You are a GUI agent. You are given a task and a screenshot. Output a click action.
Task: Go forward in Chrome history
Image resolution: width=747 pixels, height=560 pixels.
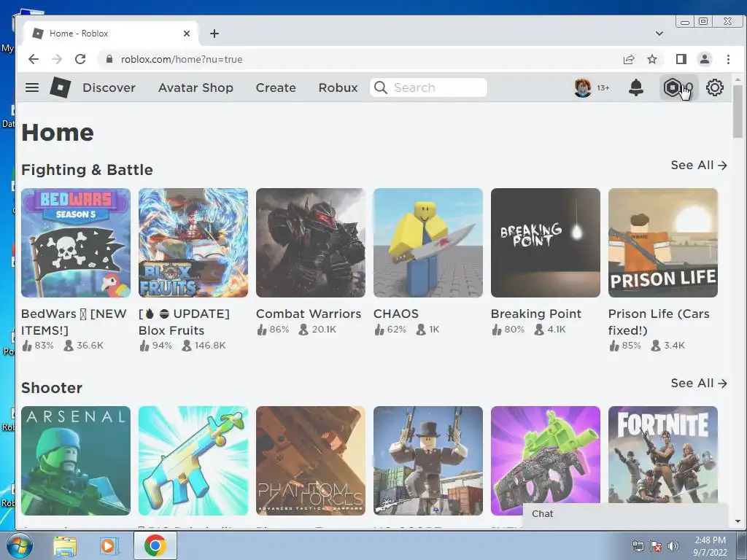point(57,59)
